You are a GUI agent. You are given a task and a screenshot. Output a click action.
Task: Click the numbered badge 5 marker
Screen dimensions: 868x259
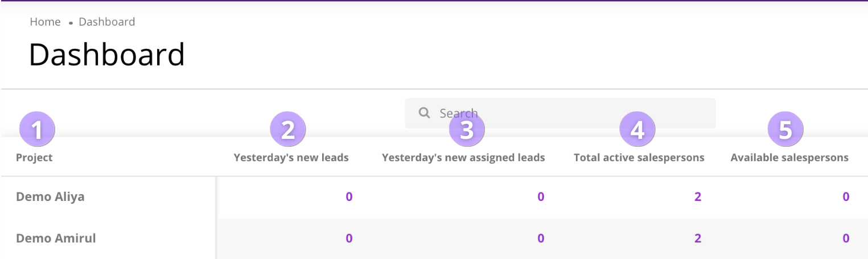[785, 130]
